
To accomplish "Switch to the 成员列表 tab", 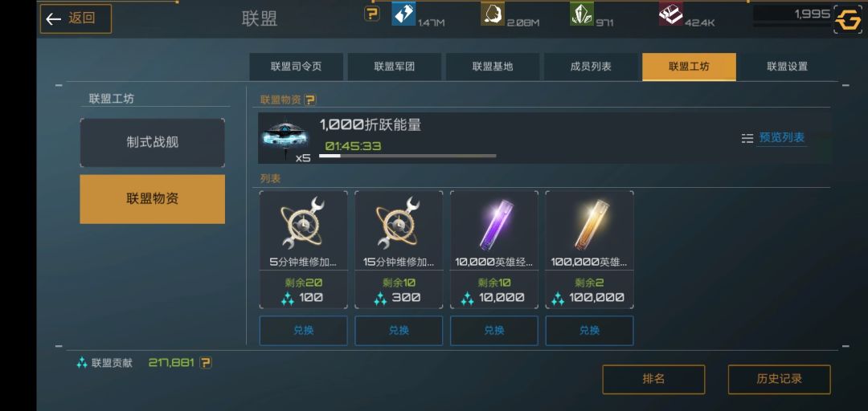I will coord(591,67).
